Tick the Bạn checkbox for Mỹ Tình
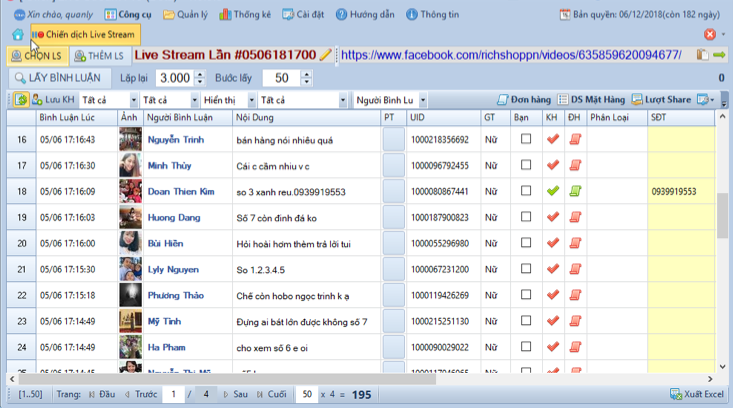The width and height of the screenshot is (733, 408). click(526, 321)
